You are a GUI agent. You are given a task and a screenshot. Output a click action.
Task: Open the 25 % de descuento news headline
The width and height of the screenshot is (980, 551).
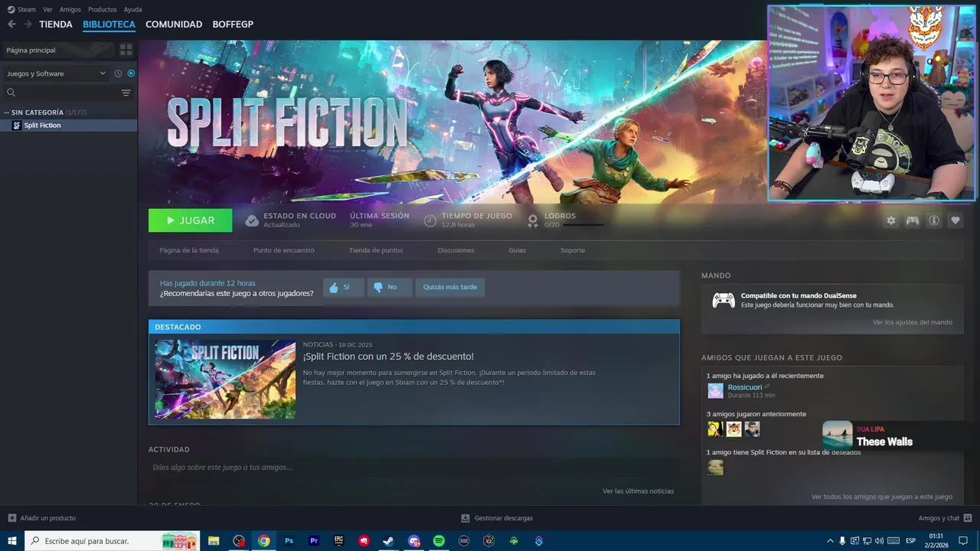[388, 357]
